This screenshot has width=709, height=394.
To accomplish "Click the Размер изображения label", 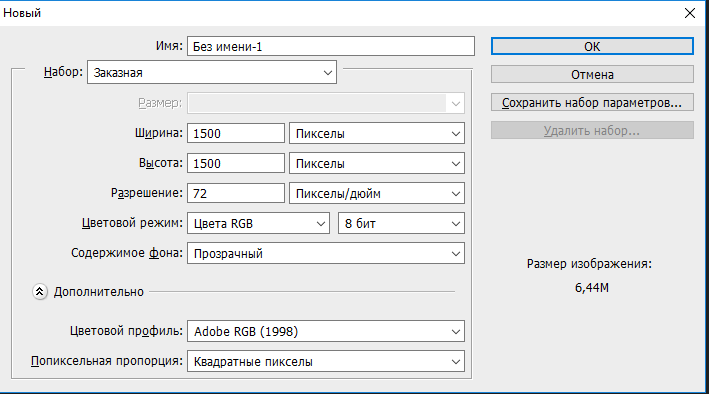I will [x=589, y=264].
